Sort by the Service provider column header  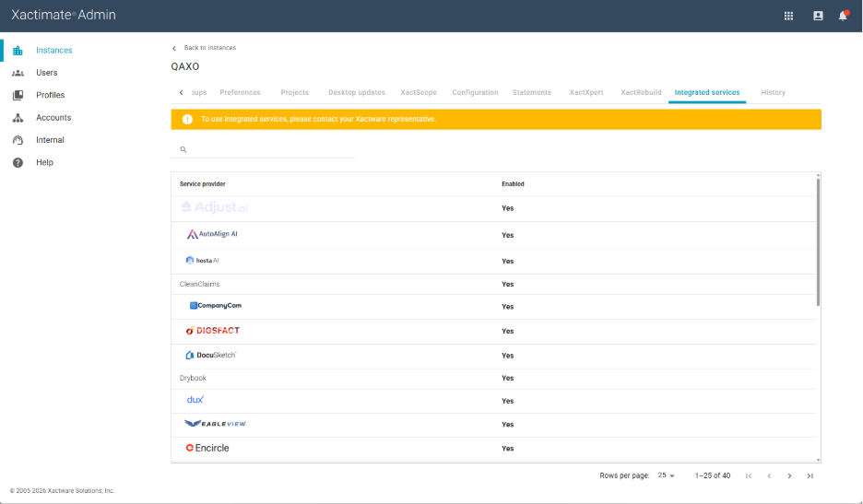pos(203,184)
